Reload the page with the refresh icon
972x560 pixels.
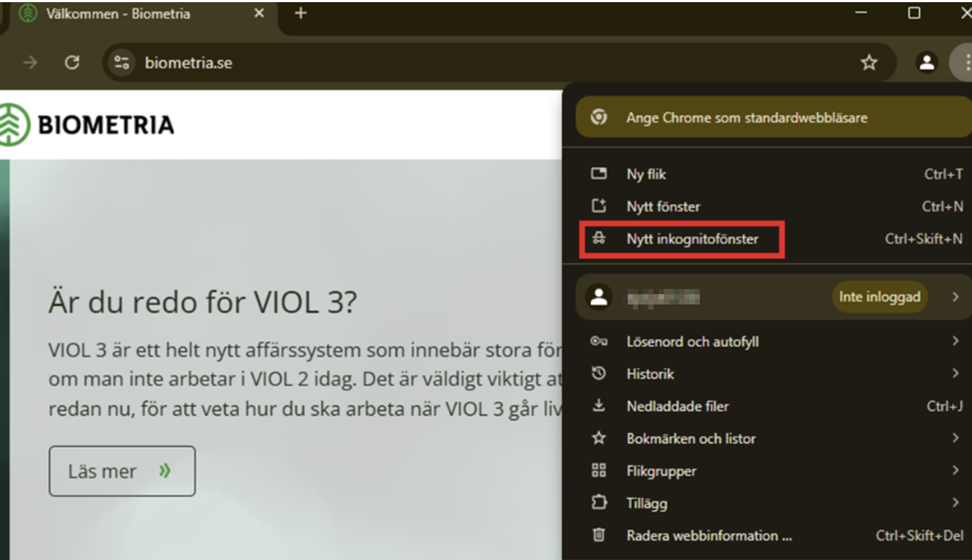(x=72, y=63)
